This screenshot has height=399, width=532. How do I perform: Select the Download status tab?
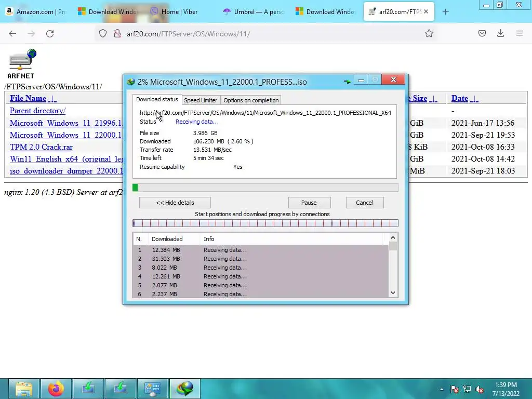coord(157,99)
